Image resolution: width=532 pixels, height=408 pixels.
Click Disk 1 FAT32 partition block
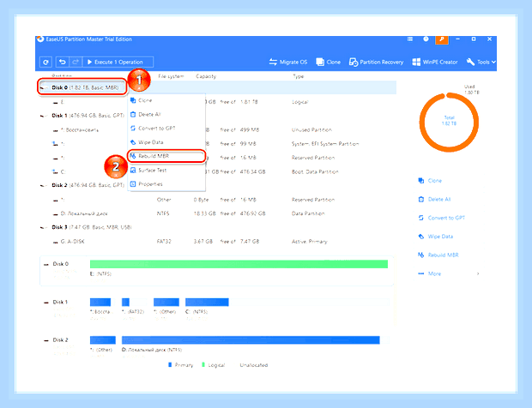[125, 302]
